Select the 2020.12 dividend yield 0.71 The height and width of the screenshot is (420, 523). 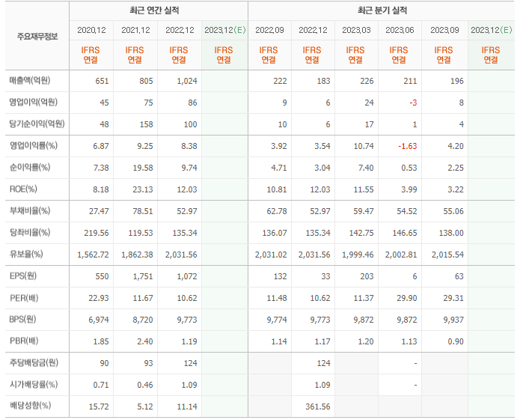101,385
